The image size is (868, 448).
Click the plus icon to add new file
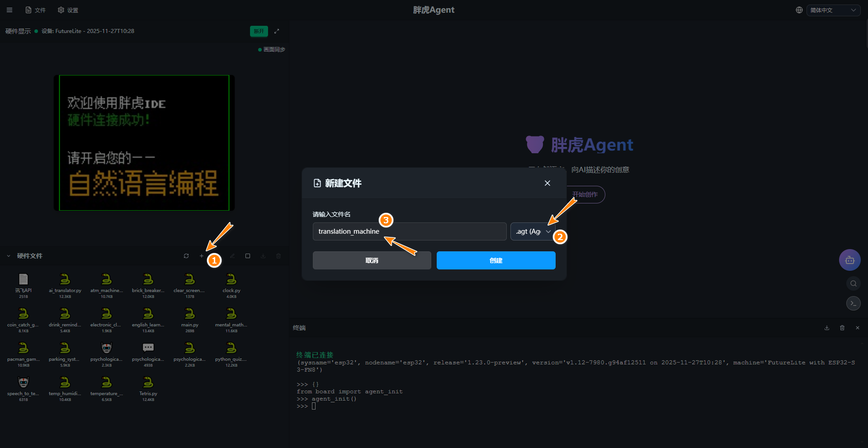pyautogui.click(x=202, y=256)
